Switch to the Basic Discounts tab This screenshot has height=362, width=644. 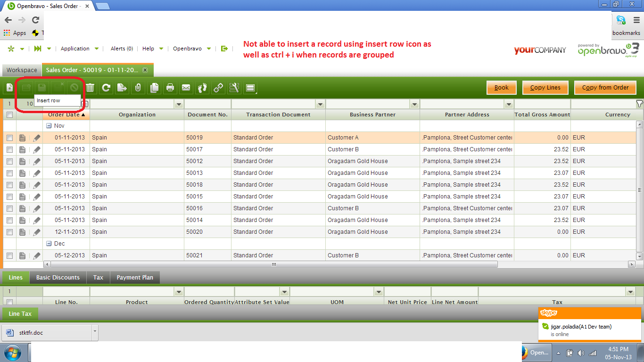(58, 278)
